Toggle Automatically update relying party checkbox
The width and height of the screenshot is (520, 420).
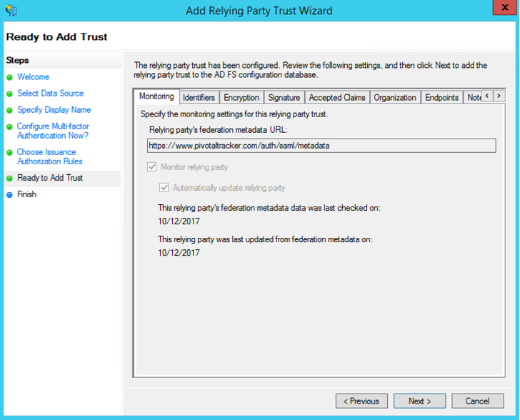(x=164, y=188)
